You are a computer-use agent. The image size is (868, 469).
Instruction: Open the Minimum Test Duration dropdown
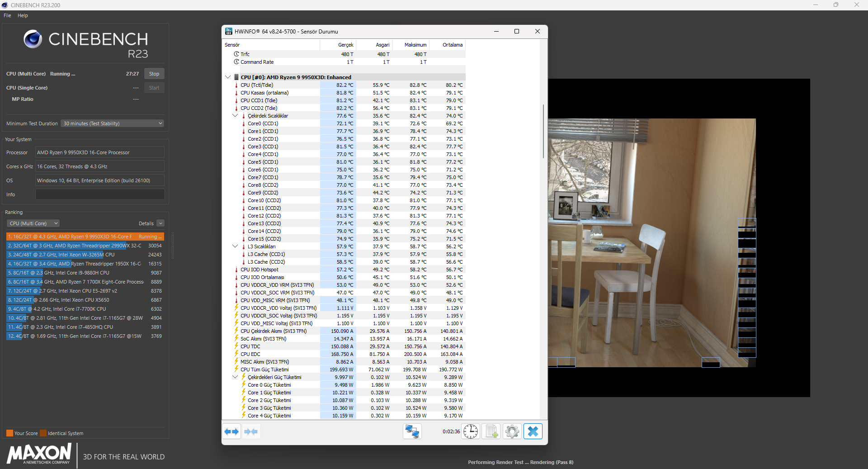tap(112, 123)
